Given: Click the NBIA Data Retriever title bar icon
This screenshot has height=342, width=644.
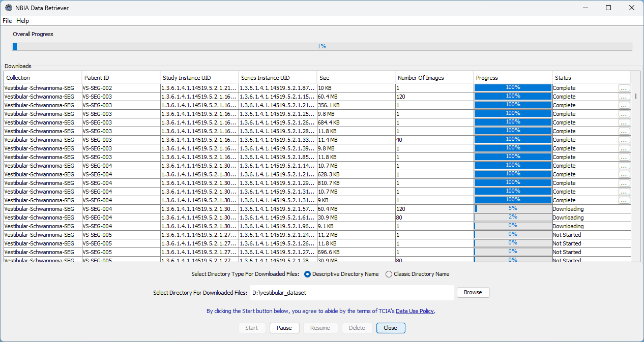Looking at the screenshot, I should [8, 8].
